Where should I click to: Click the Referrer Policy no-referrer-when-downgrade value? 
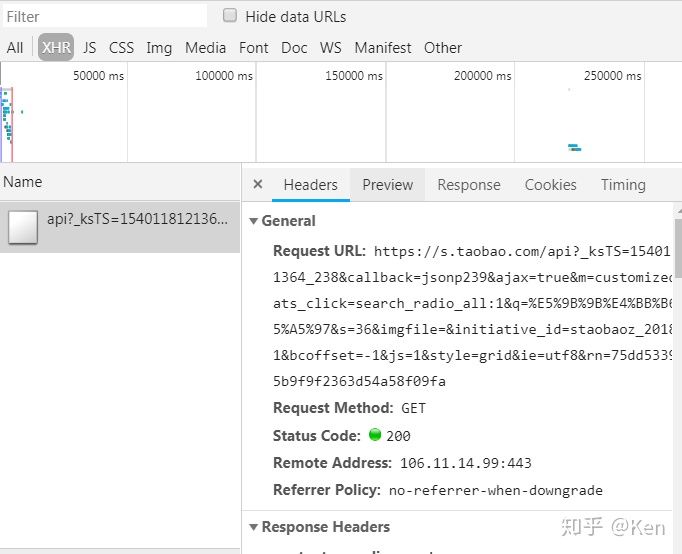[495, 491]
